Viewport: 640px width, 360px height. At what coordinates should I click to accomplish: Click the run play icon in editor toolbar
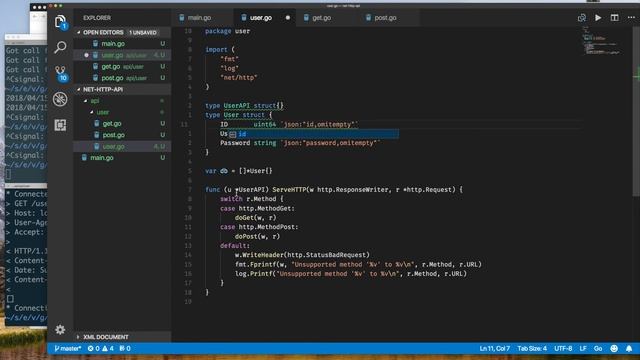598,18
